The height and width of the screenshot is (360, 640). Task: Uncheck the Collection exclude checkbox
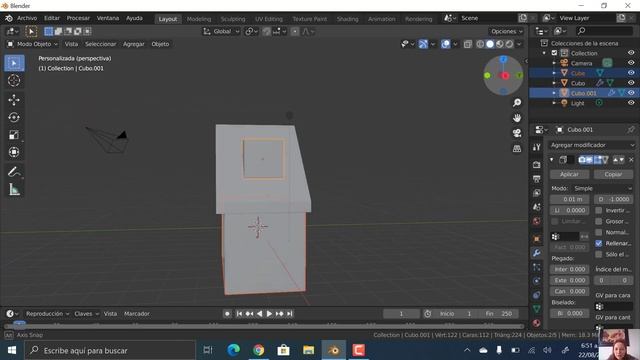point(554,53)
